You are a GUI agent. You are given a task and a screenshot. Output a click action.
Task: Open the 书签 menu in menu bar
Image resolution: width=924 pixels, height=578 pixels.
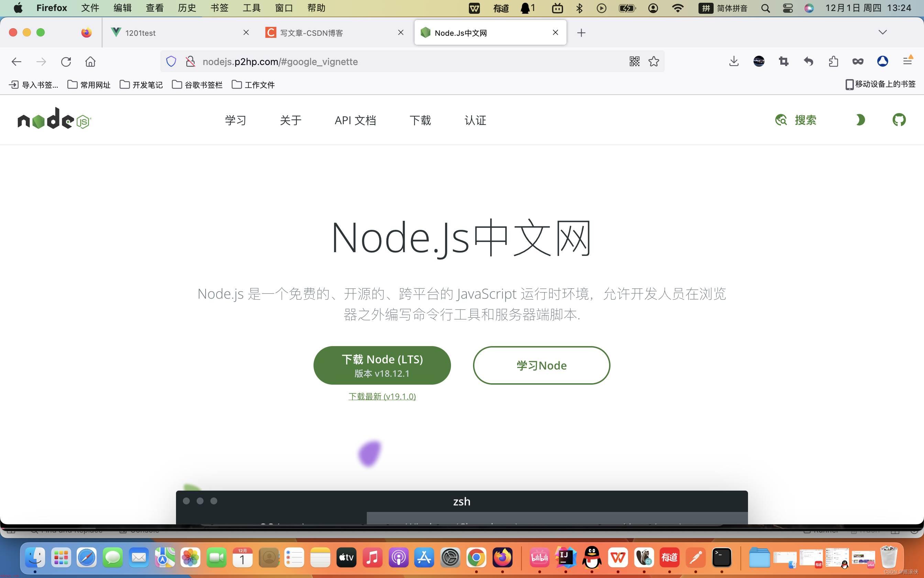(219, 8)
